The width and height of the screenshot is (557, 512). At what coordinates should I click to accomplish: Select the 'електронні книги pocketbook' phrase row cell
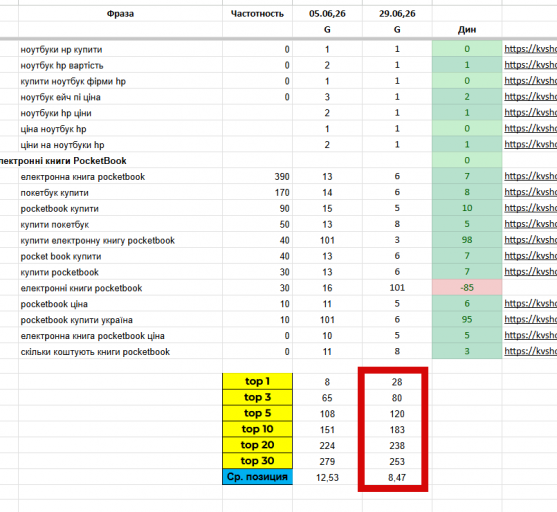120,288
